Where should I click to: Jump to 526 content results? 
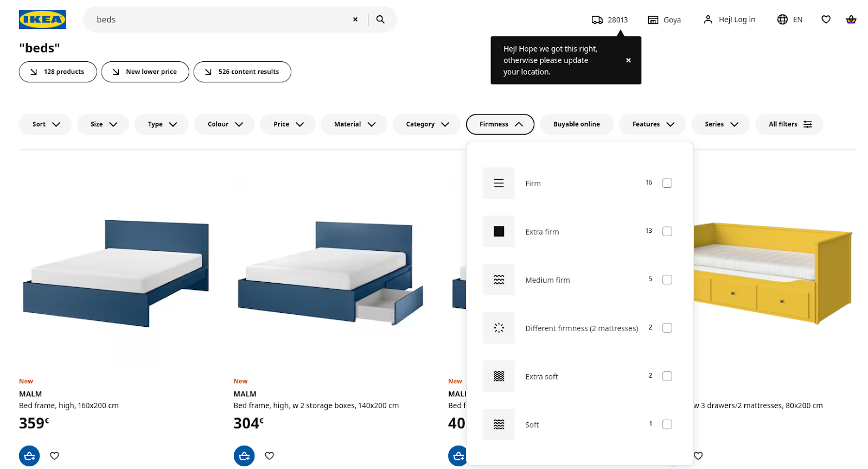242,72
